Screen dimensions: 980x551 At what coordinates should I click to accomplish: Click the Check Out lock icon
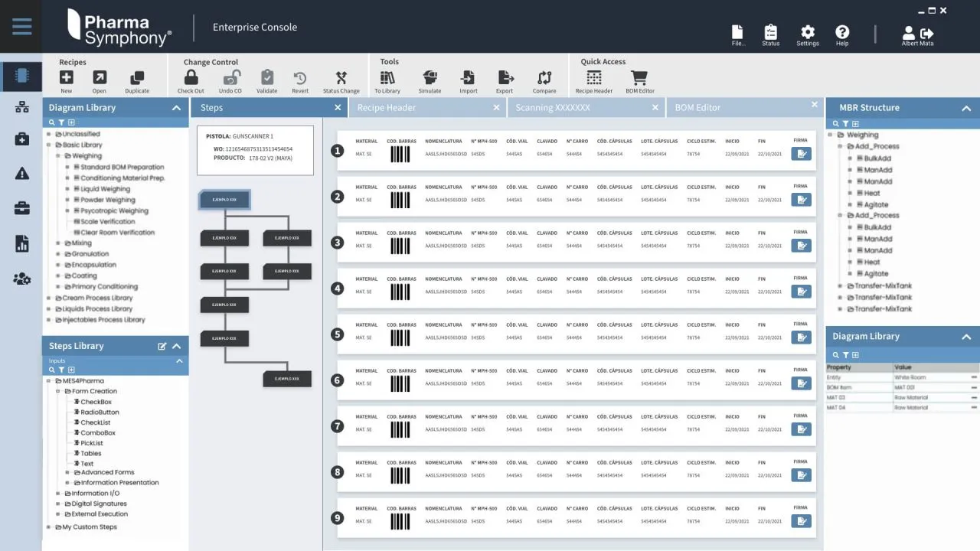(191, 77)
